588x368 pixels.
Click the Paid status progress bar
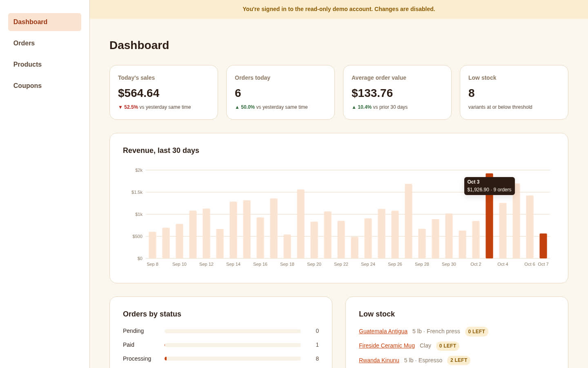click(x=232, y=345)
